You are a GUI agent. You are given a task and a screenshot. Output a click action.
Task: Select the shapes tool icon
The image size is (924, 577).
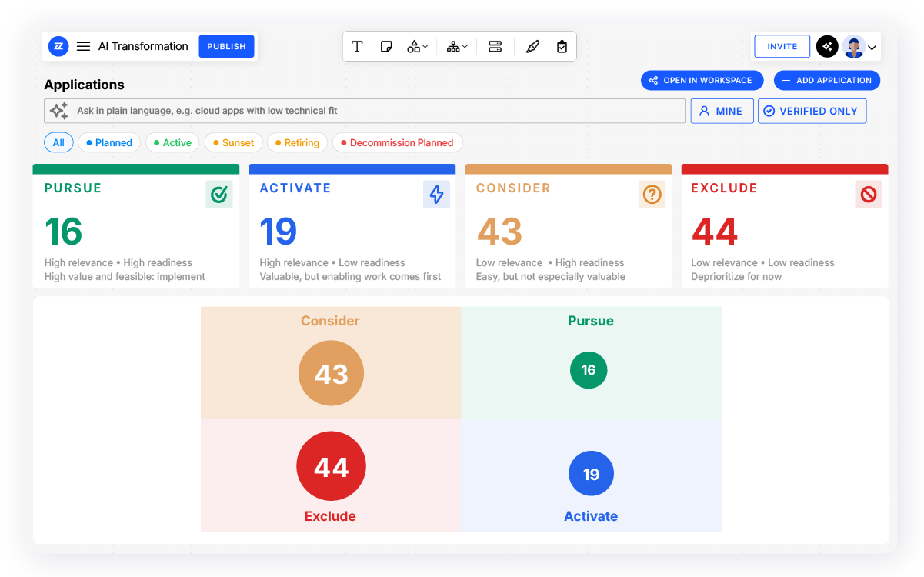point(414,46)
